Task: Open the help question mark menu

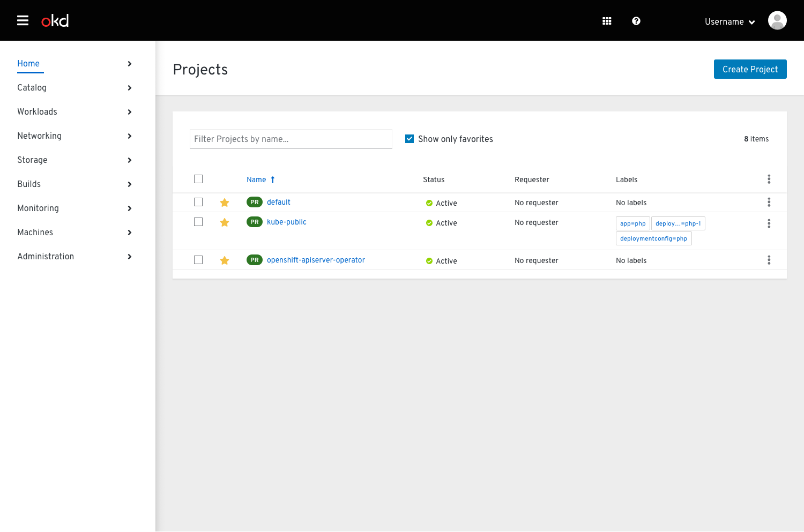Action: pos(636,21)
